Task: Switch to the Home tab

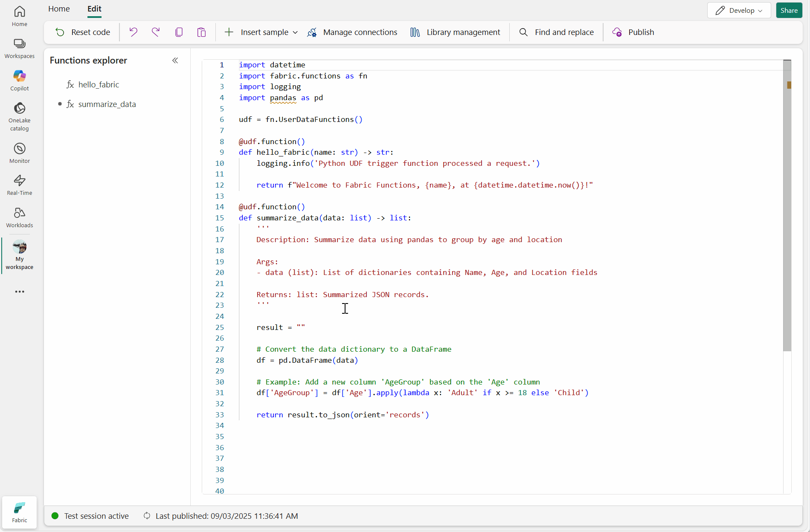Action: 59,9
